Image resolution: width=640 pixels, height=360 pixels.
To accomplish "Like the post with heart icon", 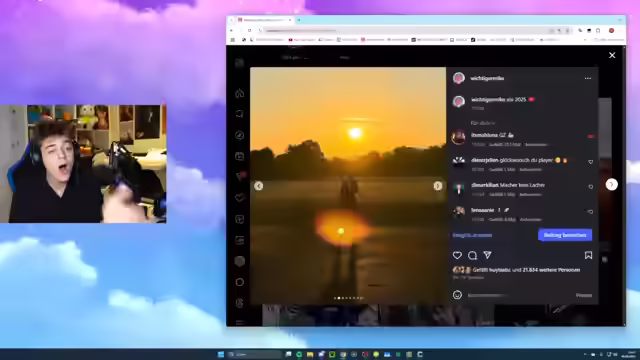I will point(457,255).
